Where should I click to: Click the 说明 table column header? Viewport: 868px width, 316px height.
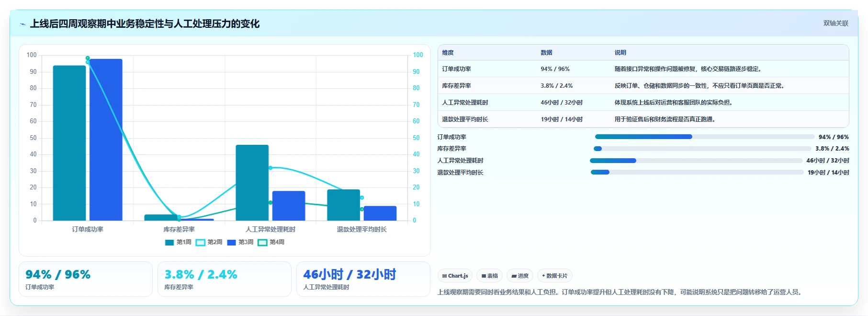point(620,53)
